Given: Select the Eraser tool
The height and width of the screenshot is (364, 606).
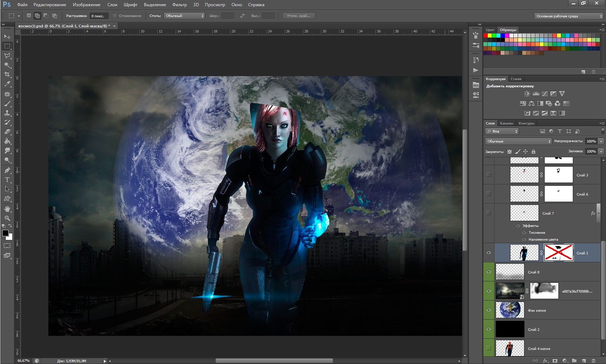Looking at the screenshot, I should [x=7, y=132].
